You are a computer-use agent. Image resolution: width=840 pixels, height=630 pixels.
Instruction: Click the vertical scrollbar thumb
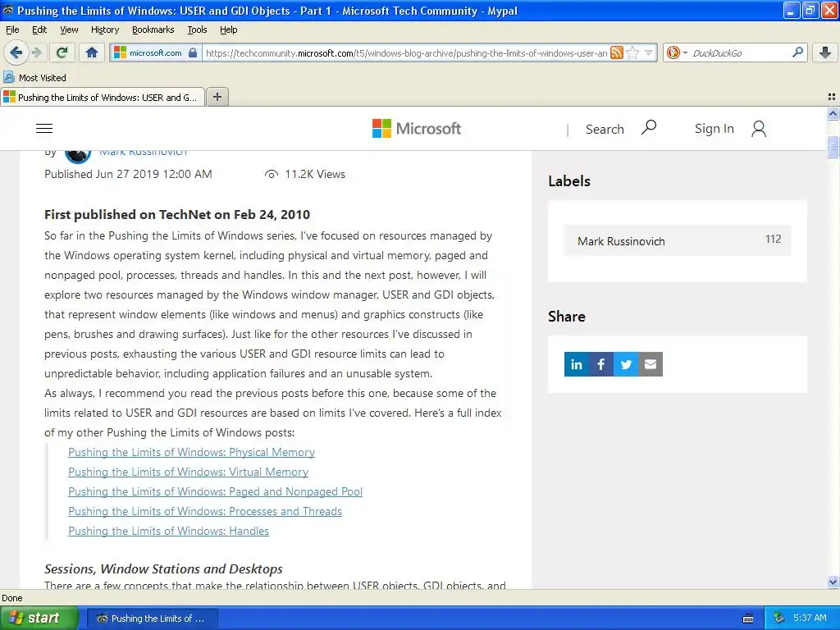(x=833, y=147)
